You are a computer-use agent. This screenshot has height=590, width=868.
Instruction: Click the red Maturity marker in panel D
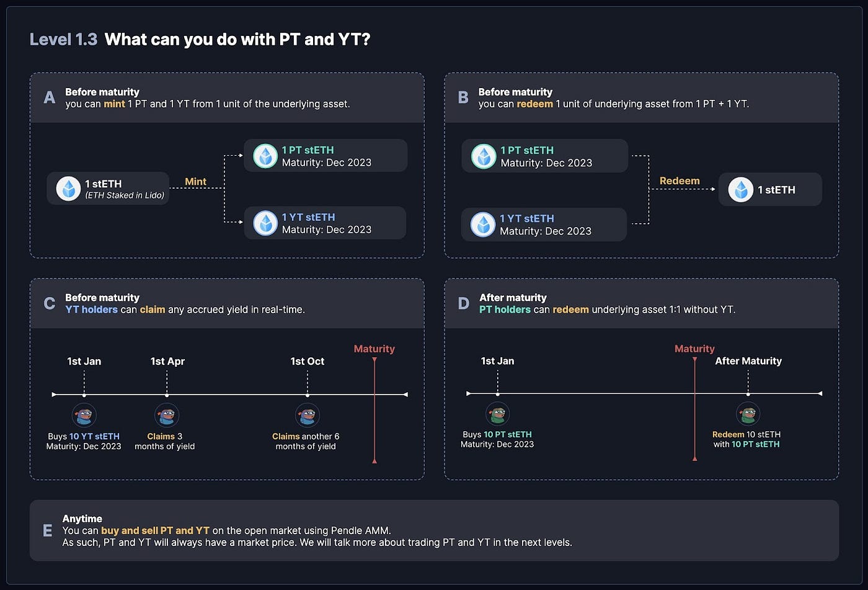click(x=694, y=349)
